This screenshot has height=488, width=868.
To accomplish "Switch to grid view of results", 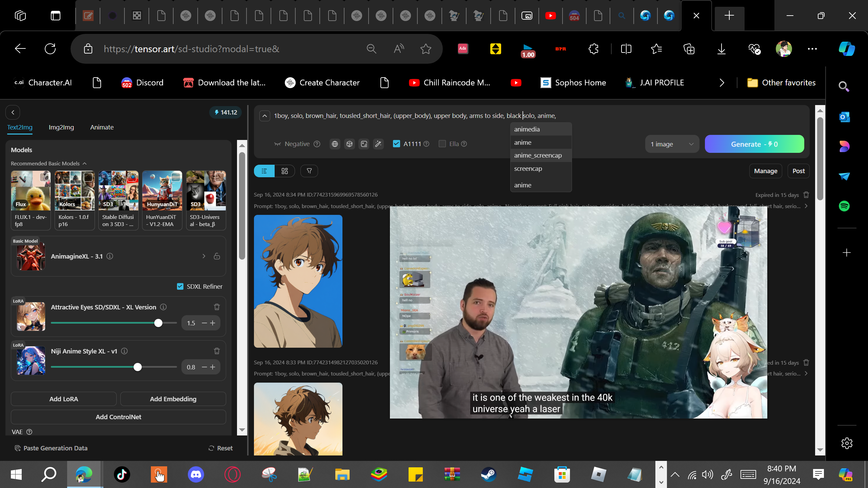I will click(284, 171).
